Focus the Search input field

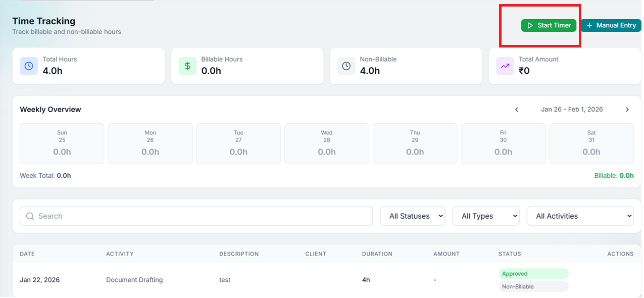coord(196,216)
